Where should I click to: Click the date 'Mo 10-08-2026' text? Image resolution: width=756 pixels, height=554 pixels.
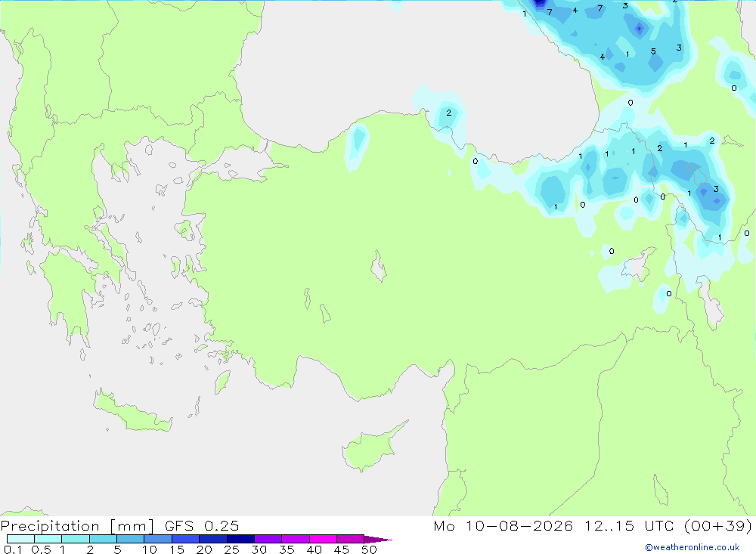[503, 526]
